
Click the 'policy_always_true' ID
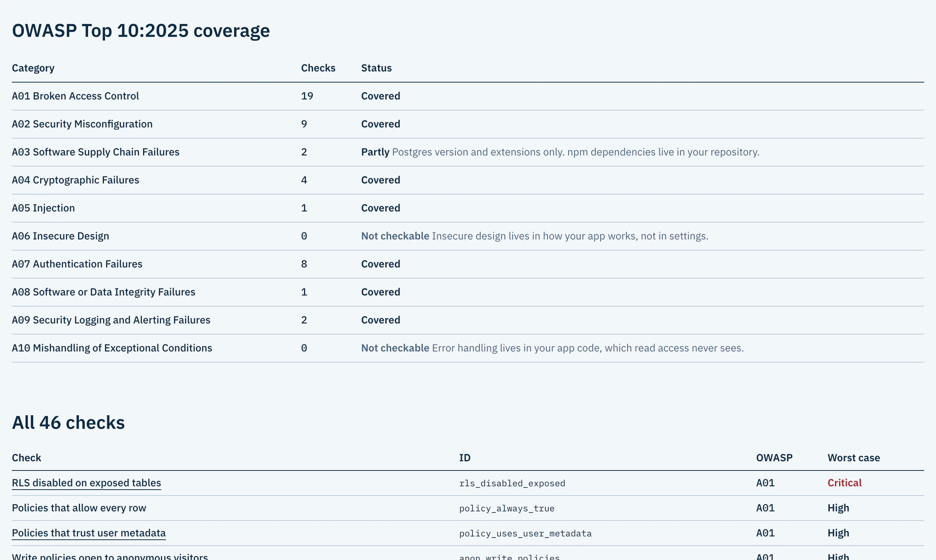tap(507, 508)
